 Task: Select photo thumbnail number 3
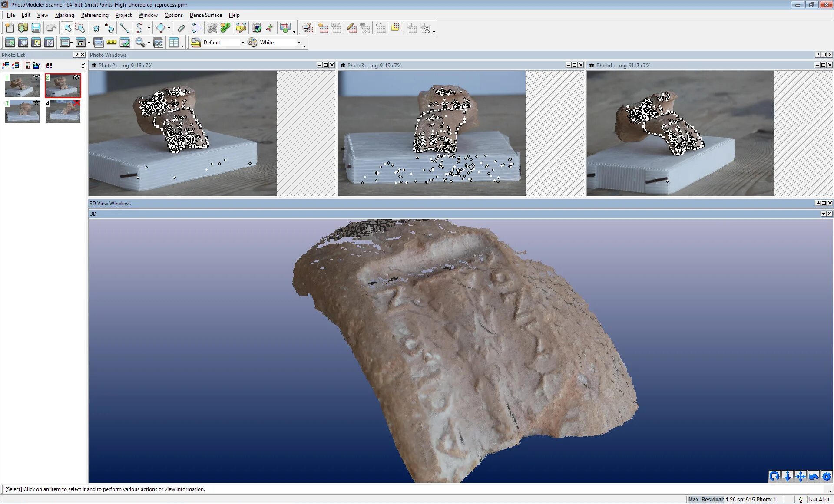(23, 112)
